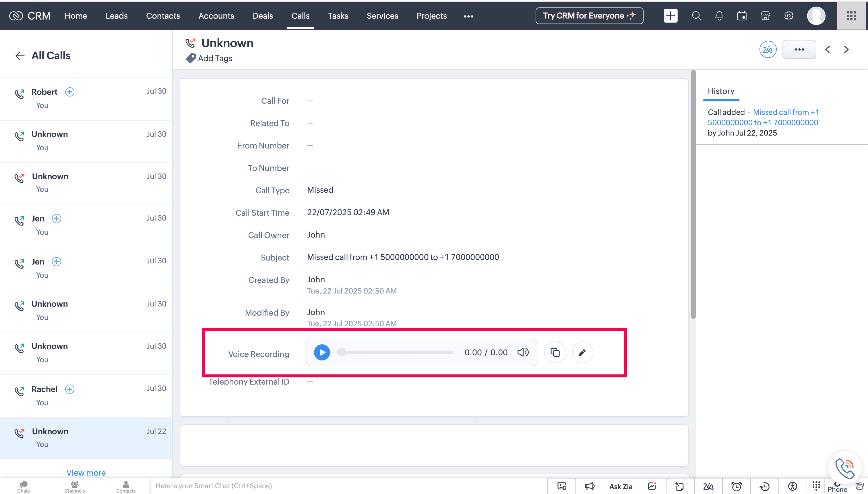The image size is (868, 494).
Task: Open the calendar icon in top bar
Action: pyautogui.click(x=742, y=16)
